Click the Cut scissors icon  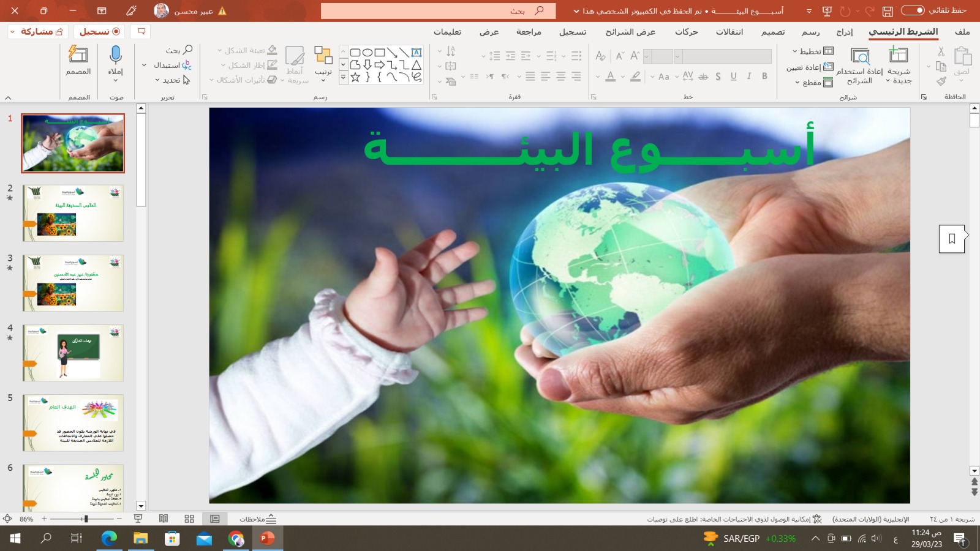coord(941,51)
